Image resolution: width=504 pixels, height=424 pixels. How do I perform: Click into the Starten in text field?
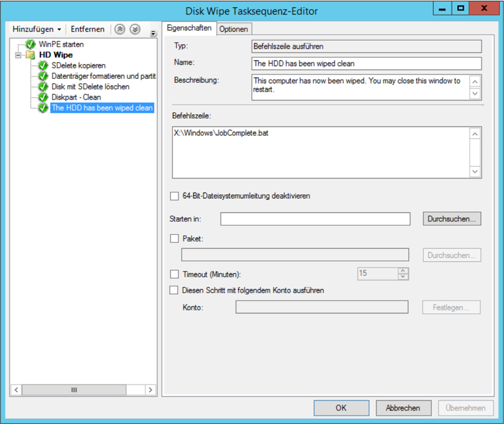(315, 219)
